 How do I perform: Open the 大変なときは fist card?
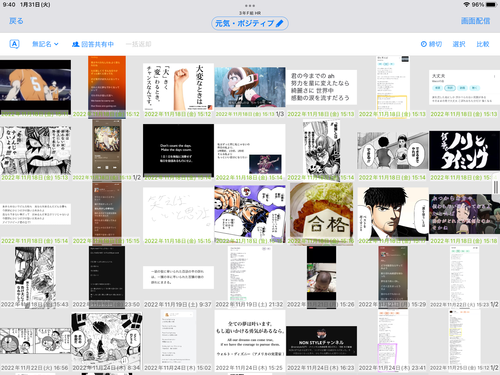click(178, 87)
